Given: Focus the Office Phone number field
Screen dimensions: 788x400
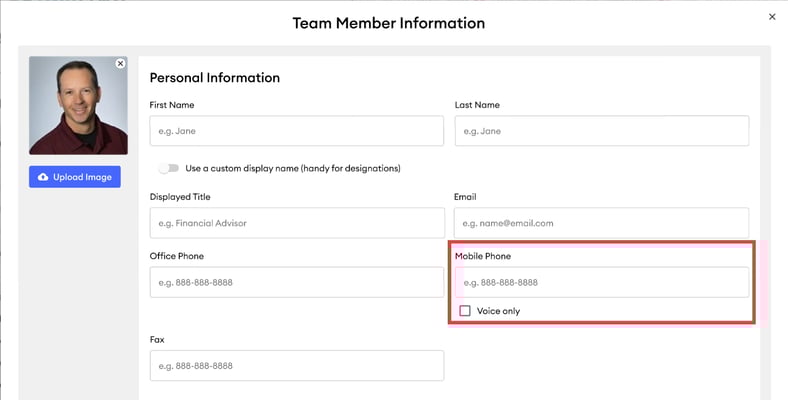Looking at the screenshot, I should tap(296, 282).
